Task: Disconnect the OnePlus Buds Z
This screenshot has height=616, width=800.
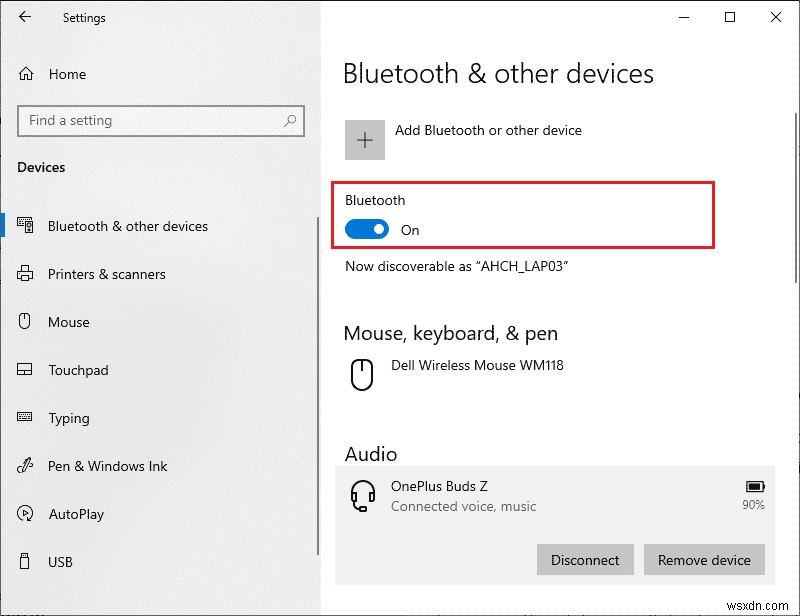Action: pos(585,559)
